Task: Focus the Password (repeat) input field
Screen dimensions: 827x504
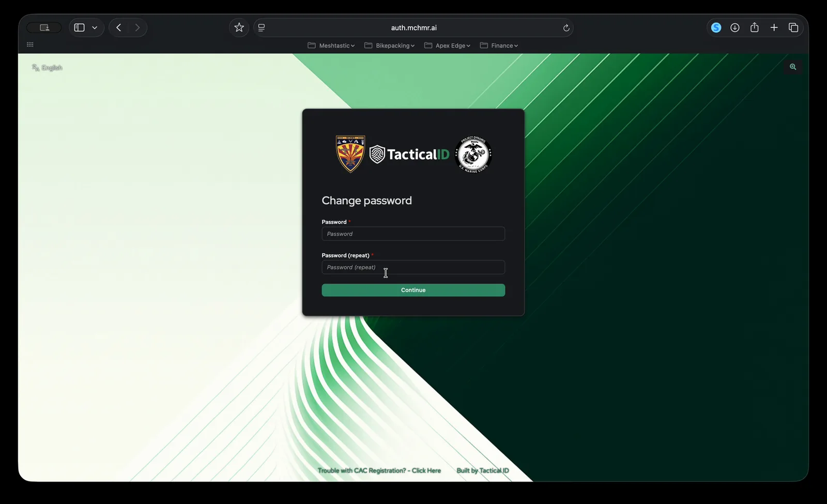Action: click(x=413, y=267)
